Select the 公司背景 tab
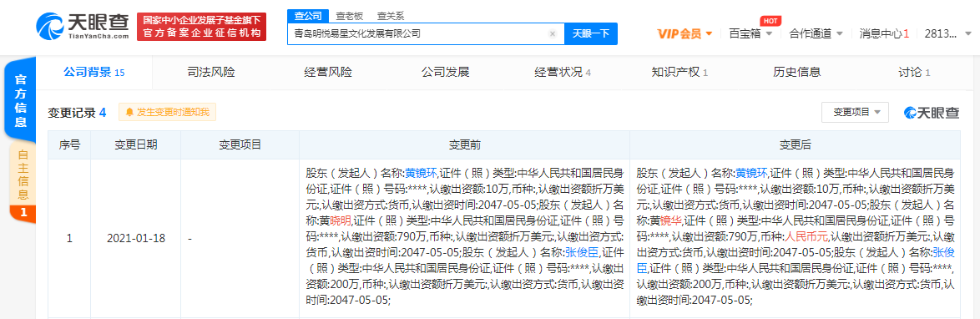The width and height of the screenshot is (980, 319). pos(94,72)
